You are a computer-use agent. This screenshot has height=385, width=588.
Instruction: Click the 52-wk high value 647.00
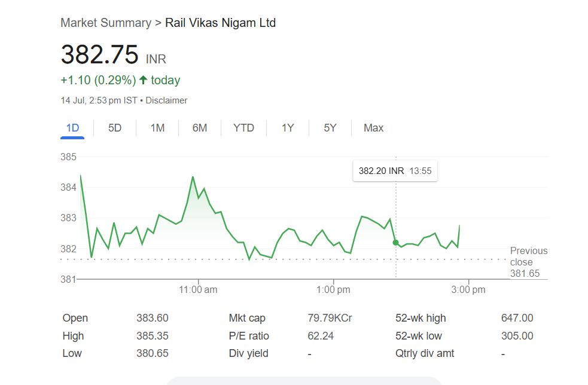517,318
